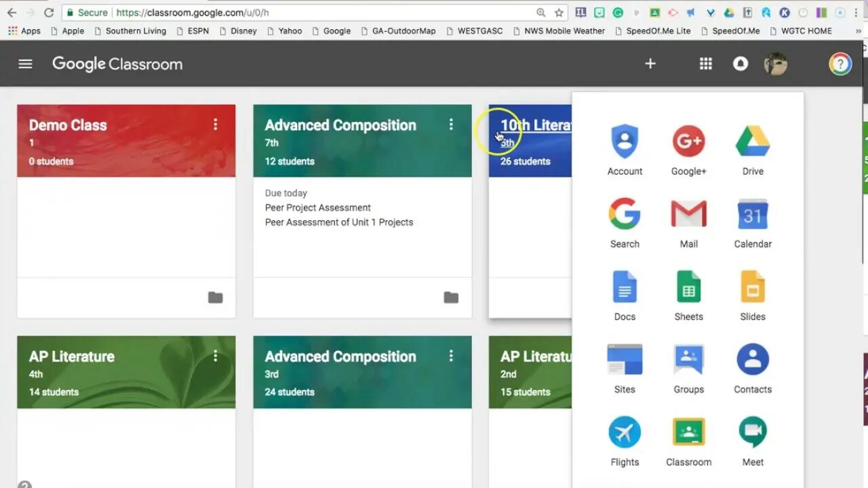
Task: Click the Grammarly extension icon
Action: pyautogui.click(x=618, y=12)
